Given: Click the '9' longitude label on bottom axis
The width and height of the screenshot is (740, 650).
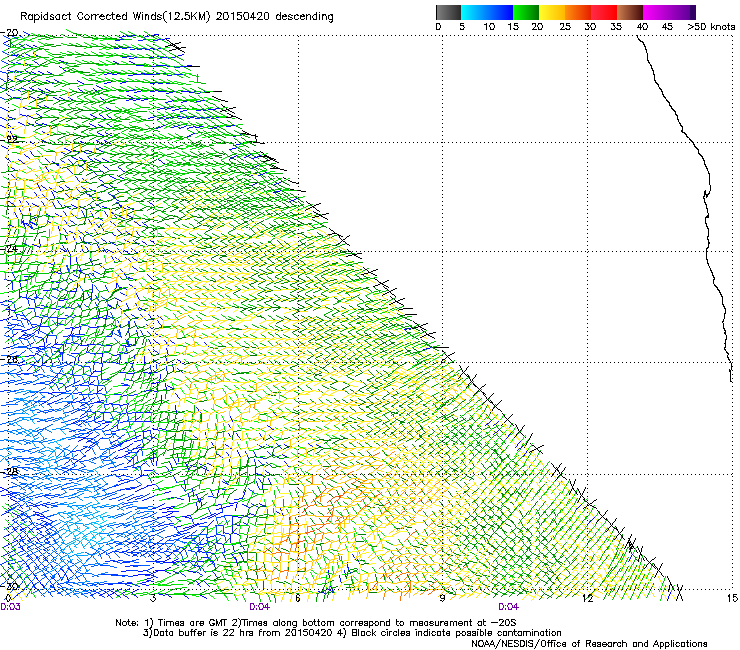Looking at the screenshot, I should (x=442, y=598).
